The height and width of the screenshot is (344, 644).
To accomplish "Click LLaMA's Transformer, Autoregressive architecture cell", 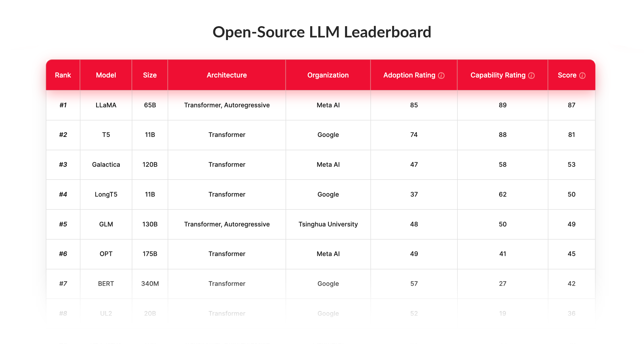I will [227, 105].
